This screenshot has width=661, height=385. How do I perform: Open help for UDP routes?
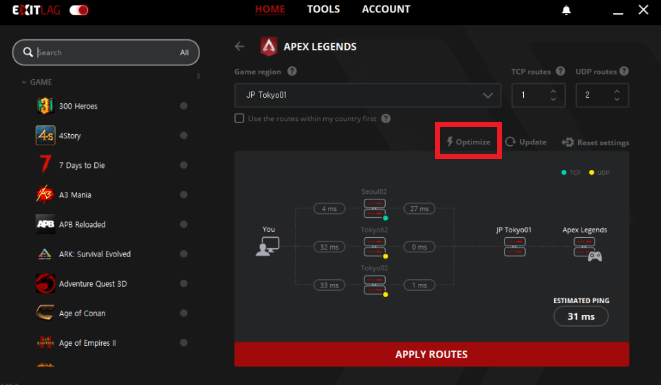[624, 71]
